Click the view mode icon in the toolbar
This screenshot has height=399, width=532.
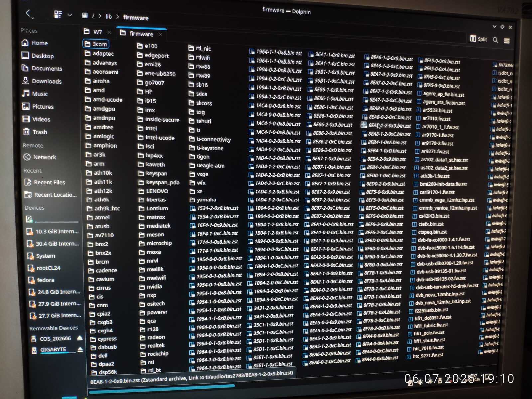pyautogui.click(x=58, y=14)
